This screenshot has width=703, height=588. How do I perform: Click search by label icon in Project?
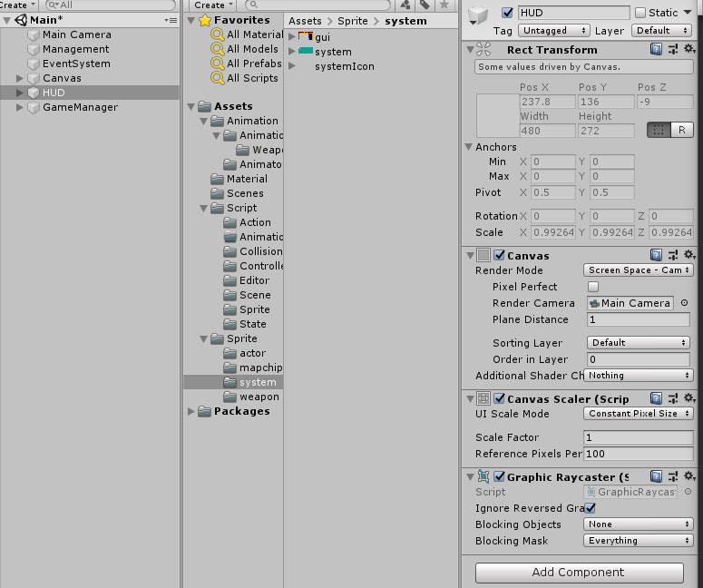click(425, 5)
